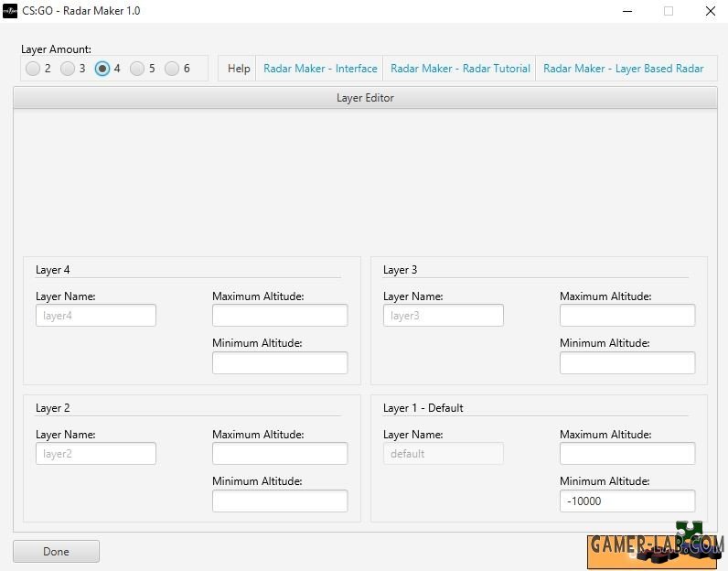This screenshot has height=571, width=728.
Task: Click Layer 2 Minimum Altitude field
Action: tap(280, 501)
